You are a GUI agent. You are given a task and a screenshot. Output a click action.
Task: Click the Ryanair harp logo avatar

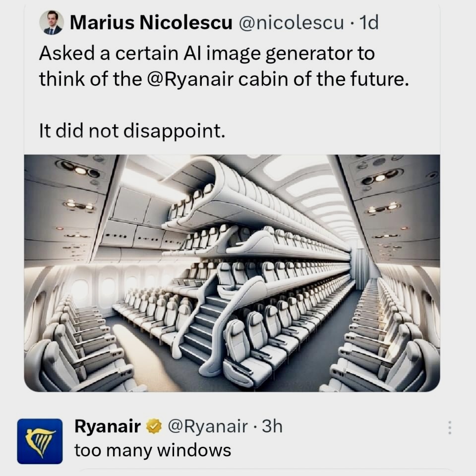point(40,441)
